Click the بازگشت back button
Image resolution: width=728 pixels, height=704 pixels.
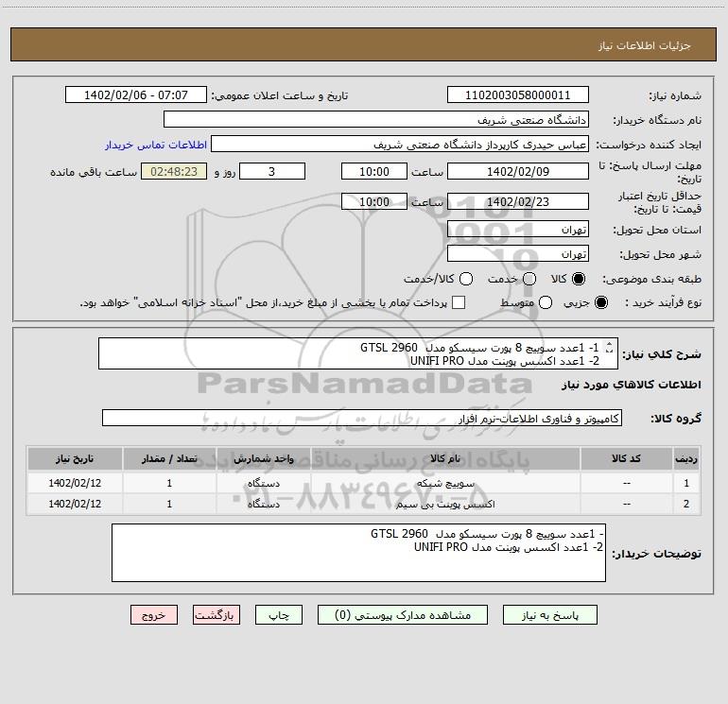217,615
